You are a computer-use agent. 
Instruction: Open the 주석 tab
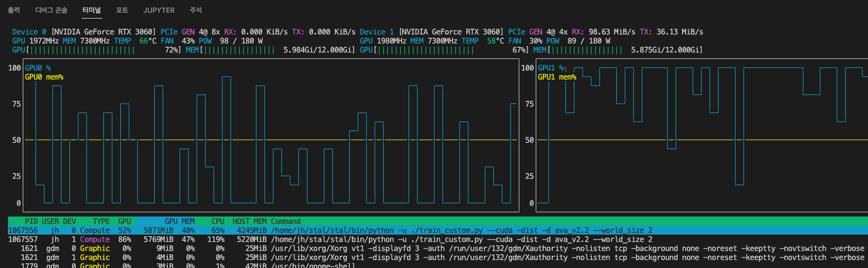click(196, 10)
